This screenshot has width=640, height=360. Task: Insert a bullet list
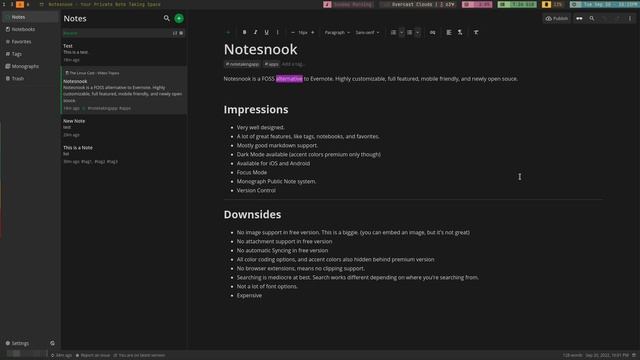click(x=409, y=32)
